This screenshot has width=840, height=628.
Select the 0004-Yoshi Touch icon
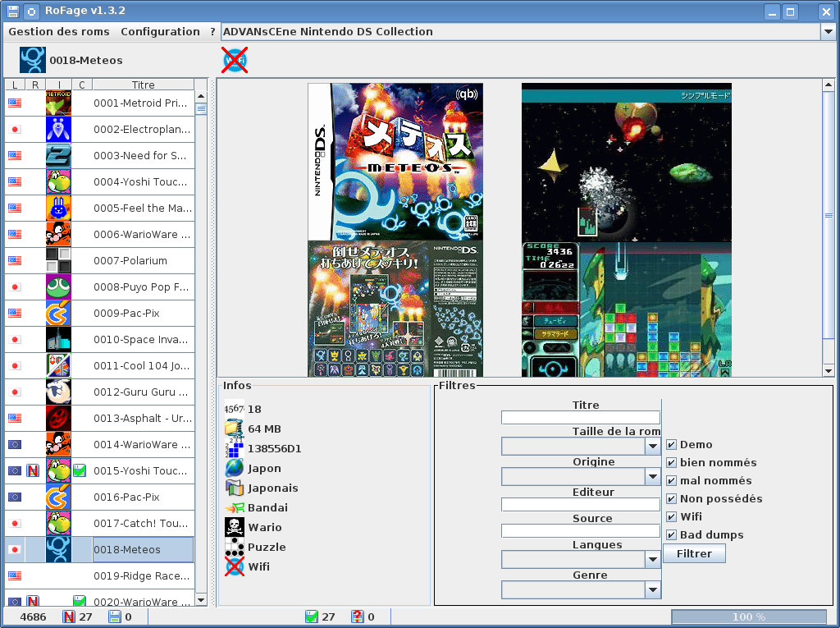[x=58, y=181]
